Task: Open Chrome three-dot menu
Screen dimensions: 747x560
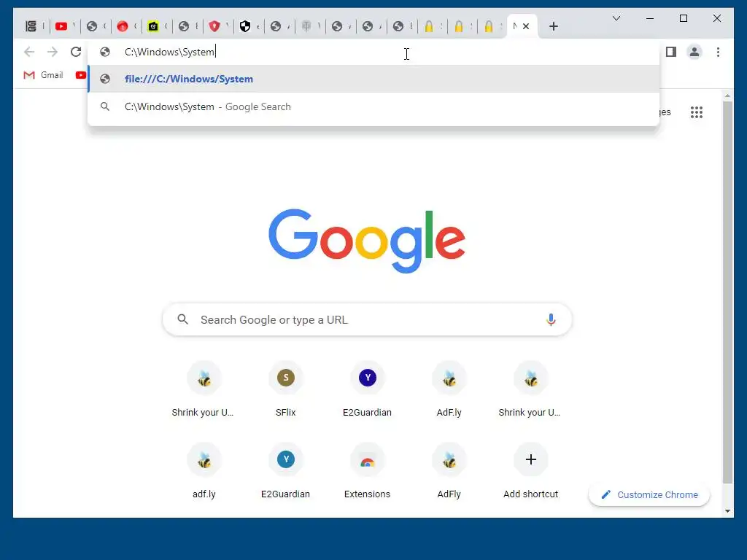Action: pyautogui.click(x=718, y=52)
